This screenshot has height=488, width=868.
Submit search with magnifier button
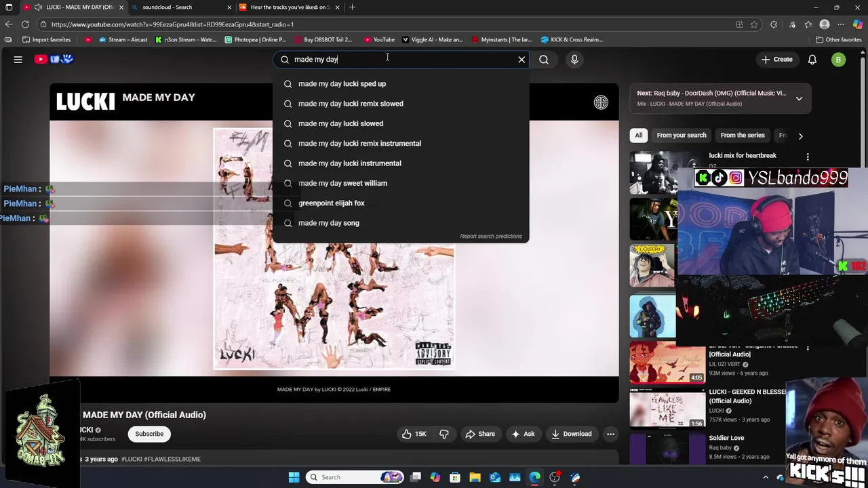544,60
